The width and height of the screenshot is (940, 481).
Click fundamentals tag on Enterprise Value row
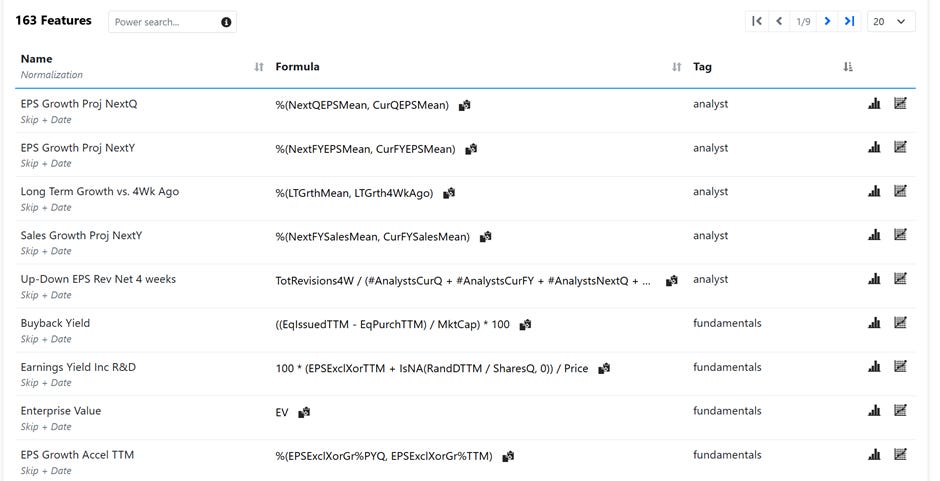point(727,411)
